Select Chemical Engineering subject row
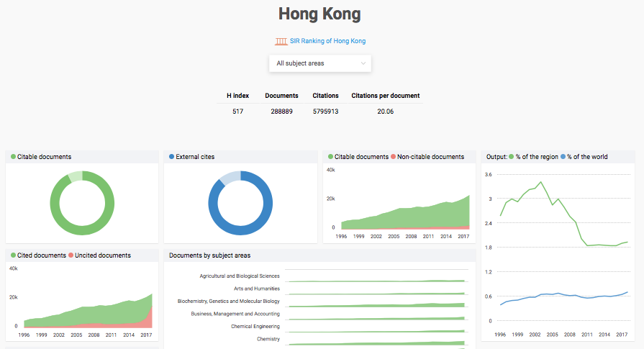The width and height of the screenshot is (644, 349). pyautogui.click(x=255, y=326)
